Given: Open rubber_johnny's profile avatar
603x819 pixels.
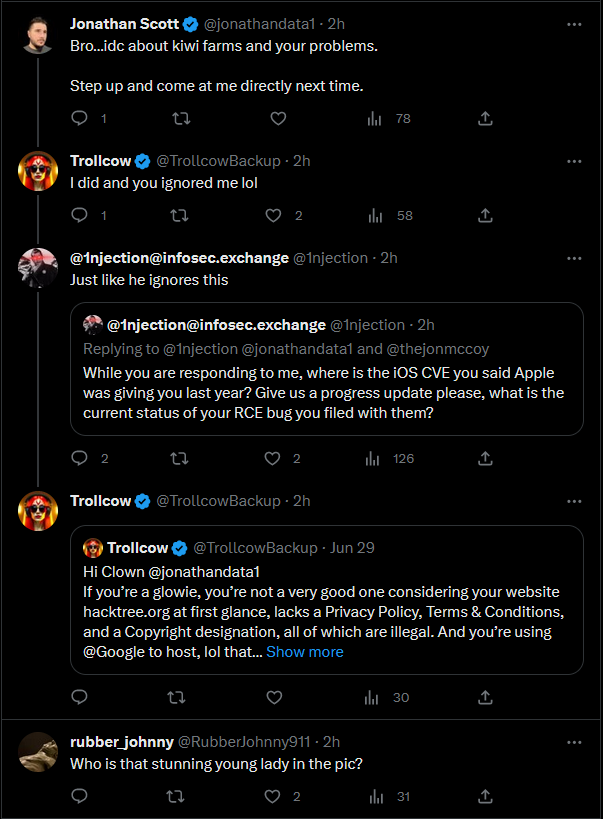Looking at the screenshot, I should coord(38,752).
